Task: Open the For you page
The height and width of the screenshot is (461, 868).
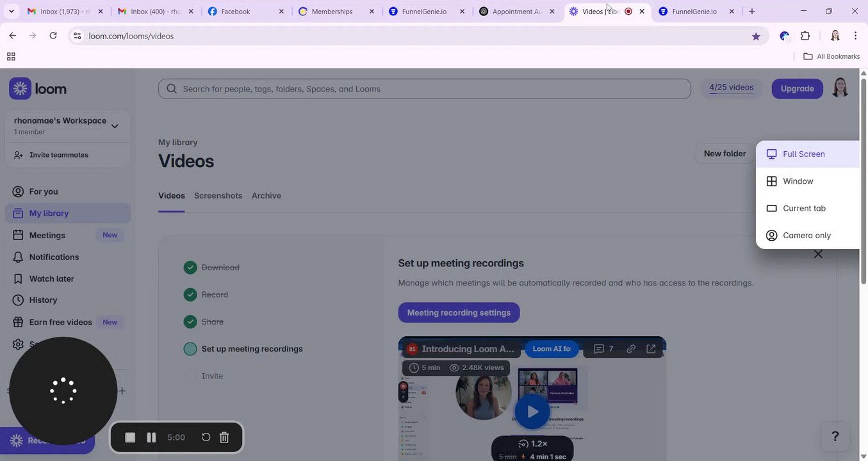Action: pyautogui.click(x=43, y=191)
